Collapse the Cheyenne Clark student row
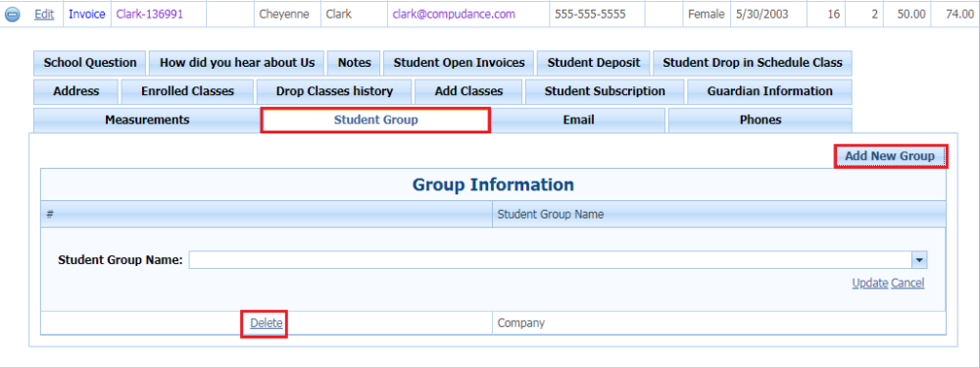 (11, 15)
